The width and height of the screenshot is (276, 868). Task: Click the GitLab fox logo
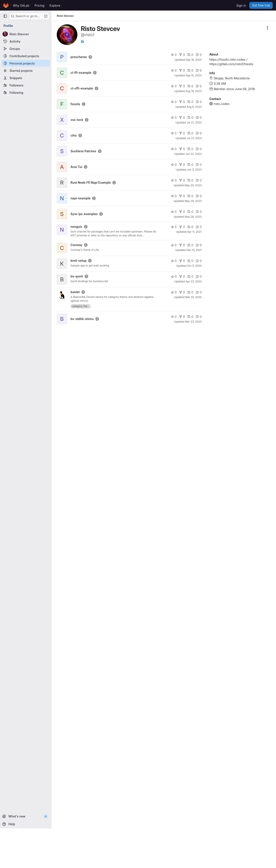tap(6, 5)
